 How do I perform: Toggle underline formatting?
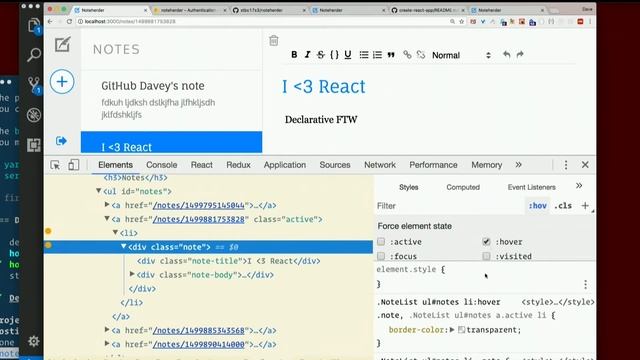coord(348,55)
